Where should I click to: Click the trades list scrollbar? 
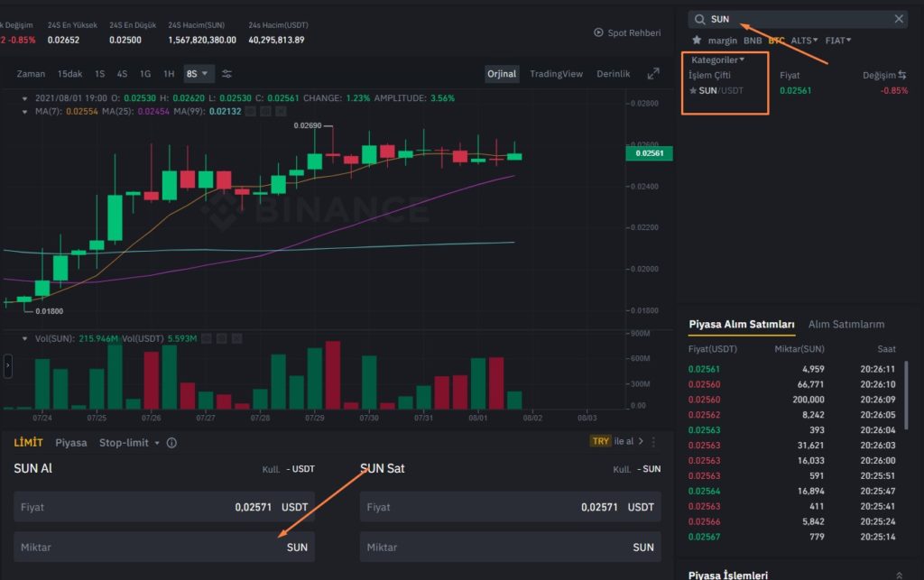(906, 395)
